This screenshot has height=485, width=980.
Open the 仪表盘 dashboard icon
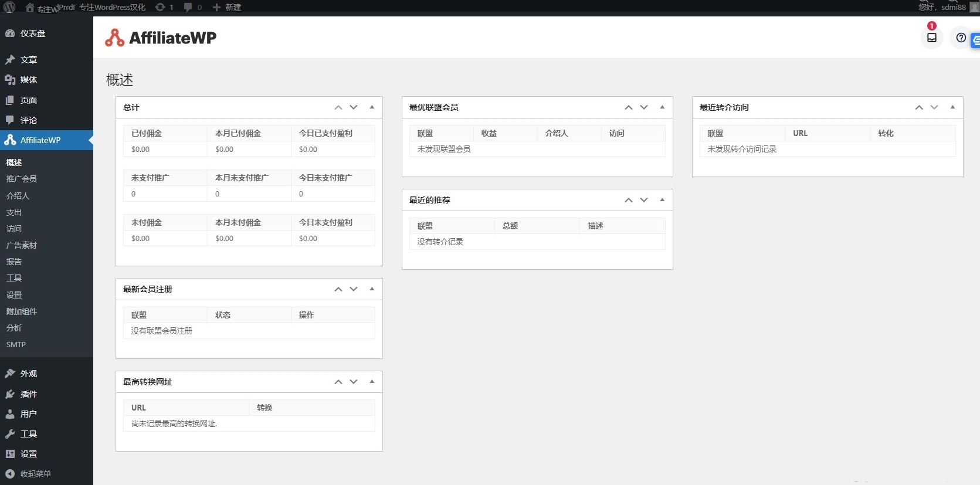[x=10, y=33]
